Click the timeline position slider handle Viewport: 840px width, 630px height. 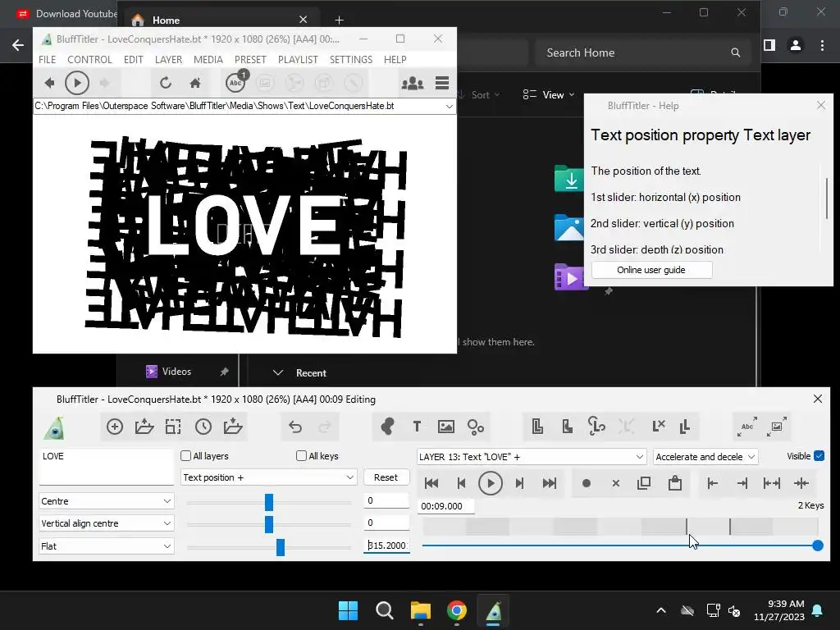pyautogui.click(x=818, y=546)
